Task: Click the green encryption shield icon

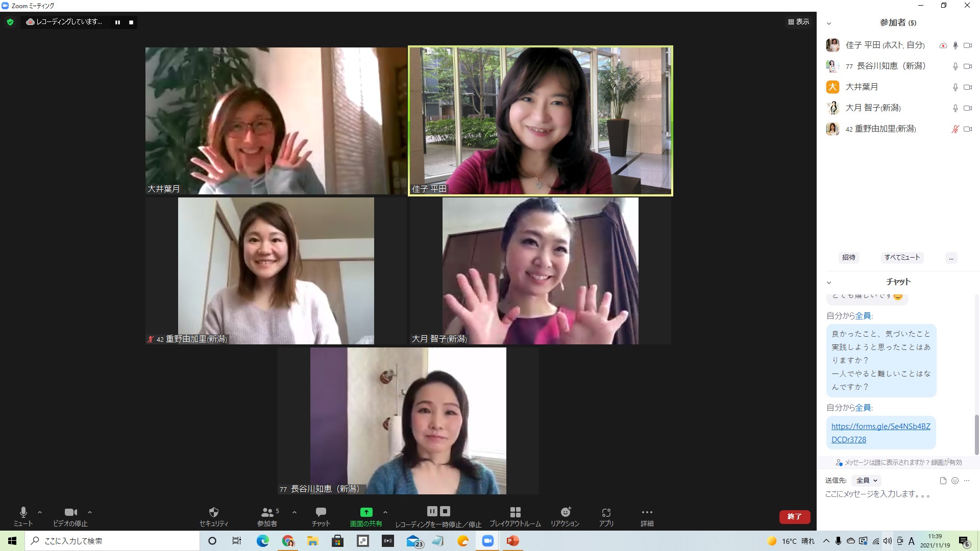Action: (10, 22)
